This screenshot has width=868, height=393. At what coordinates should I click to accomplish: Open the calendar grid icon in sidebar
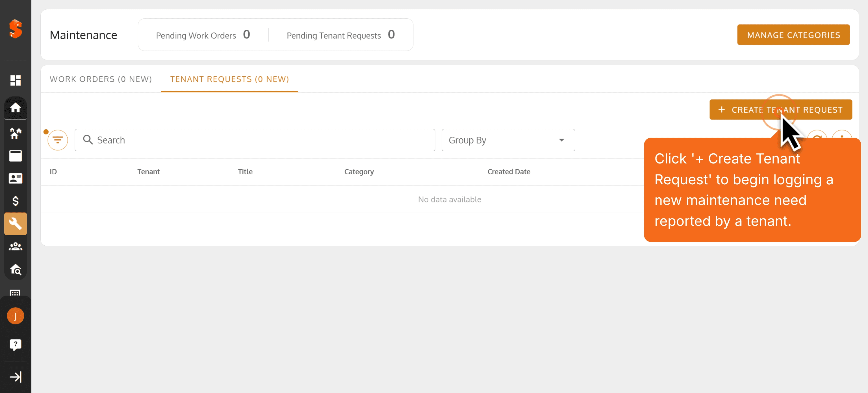tap(16, 293)
